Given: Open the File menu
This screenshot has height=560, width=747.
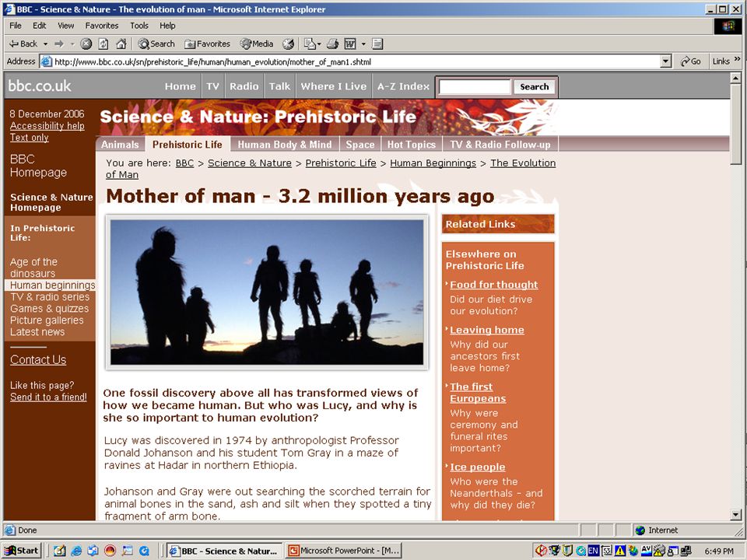Looking at the screenshot, I should point(16,26).
